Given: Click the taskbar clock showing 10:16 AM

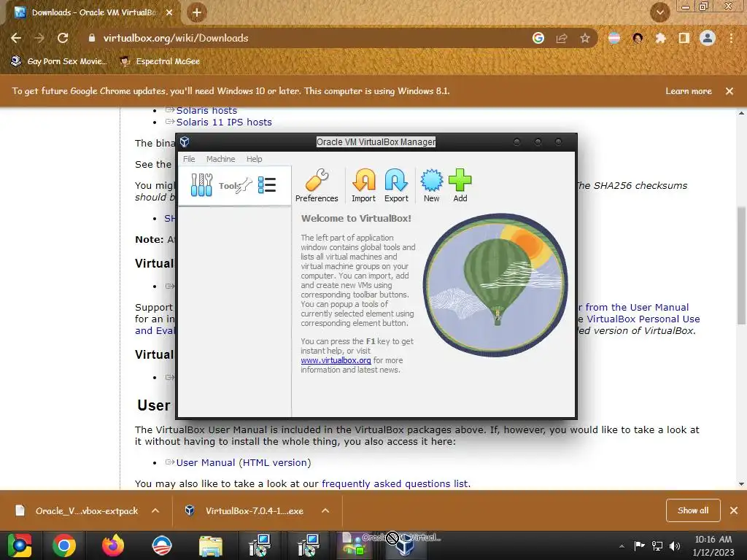Looking at the screenshot, I should pos(713,545).
